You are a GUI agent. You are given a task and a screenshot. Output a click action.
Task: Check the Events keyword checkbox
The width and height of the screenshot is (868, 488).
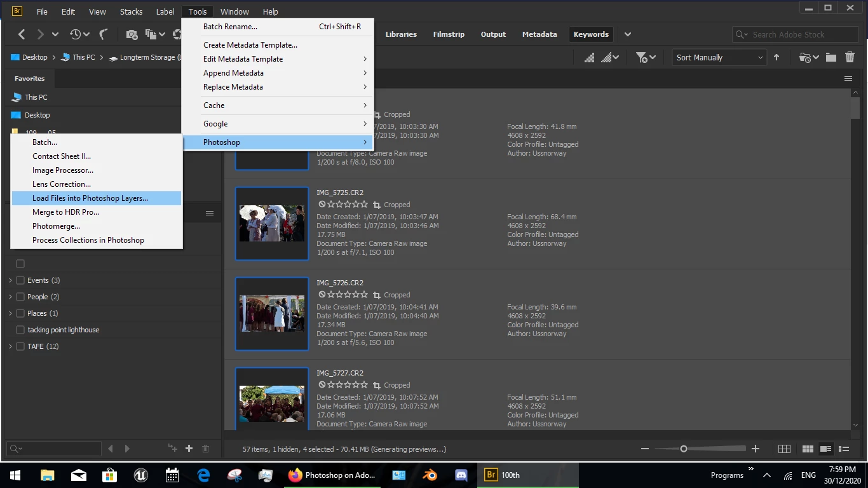20,280
